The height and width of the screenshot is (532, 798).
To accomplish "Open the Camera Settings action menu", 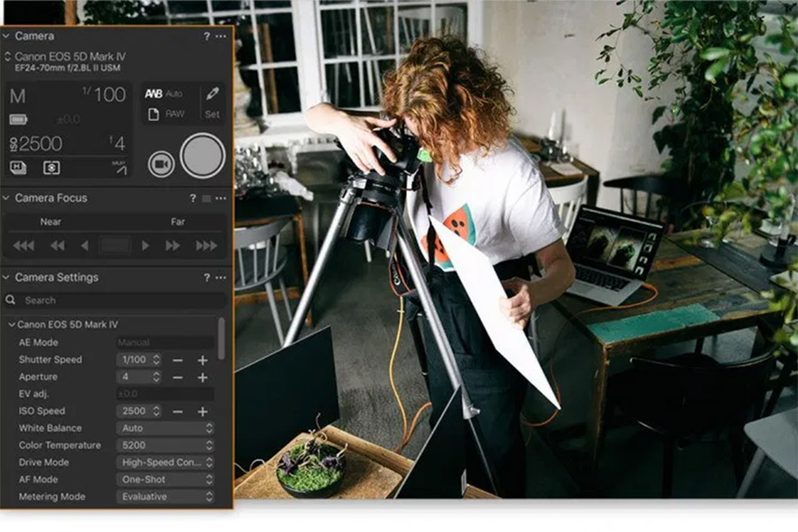I will pos(220,278).
